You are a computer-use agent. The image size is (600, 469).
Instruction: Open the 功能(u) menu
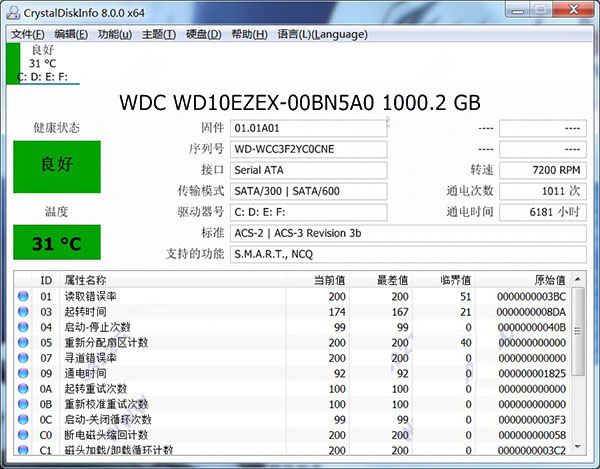pos(115,34)
